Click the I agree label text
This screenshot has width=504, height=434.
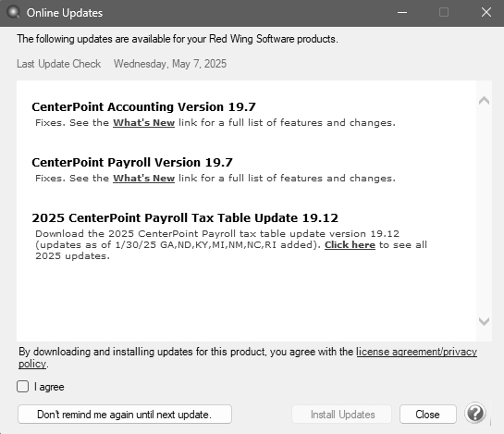click(x=49, y=387)
